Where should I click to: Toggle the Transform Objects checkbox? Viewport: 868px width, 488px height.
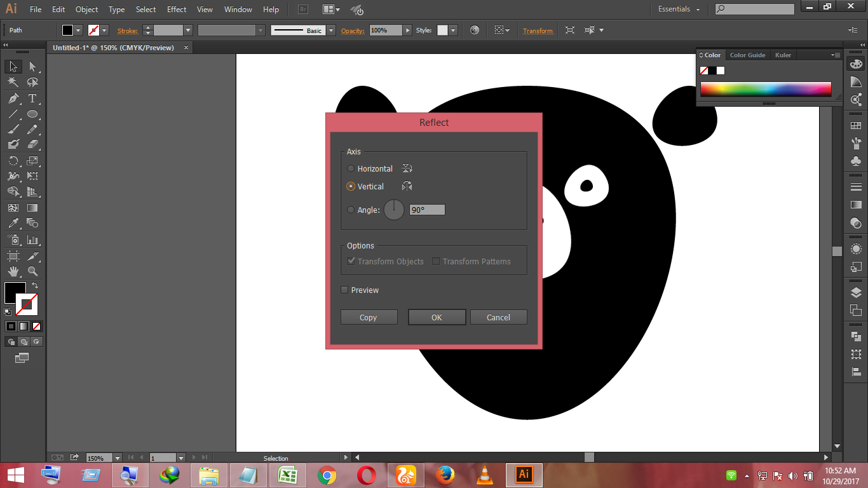click(x=351, y=261)
